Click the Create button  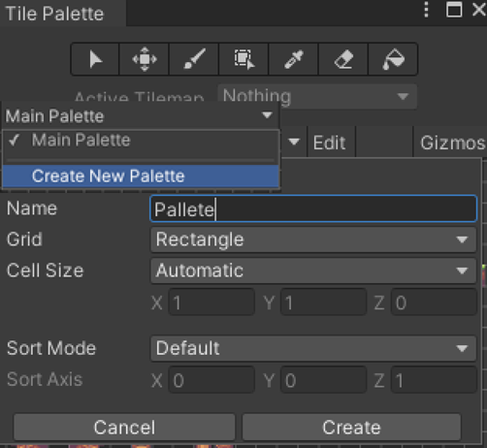click(x=351, y=428)
